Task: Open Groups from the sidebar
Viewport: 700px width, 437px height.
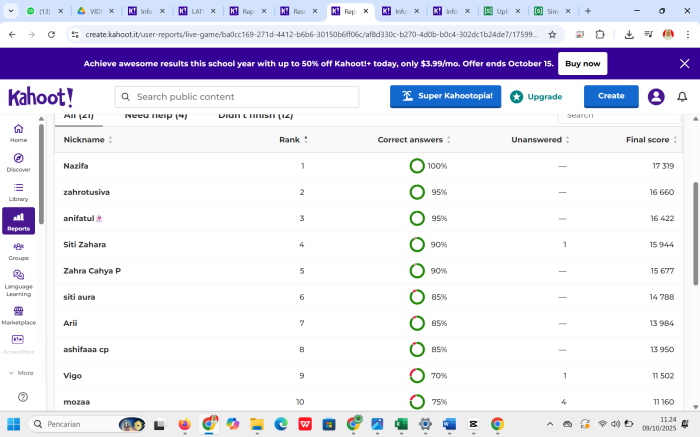Action: click(x=18, y=250)
